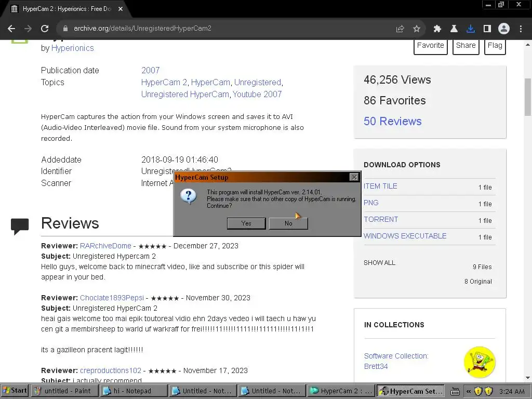Open the Chrome profile avatar
The height and width of the screenshot is (399, 532).
[x=504, y=29]
